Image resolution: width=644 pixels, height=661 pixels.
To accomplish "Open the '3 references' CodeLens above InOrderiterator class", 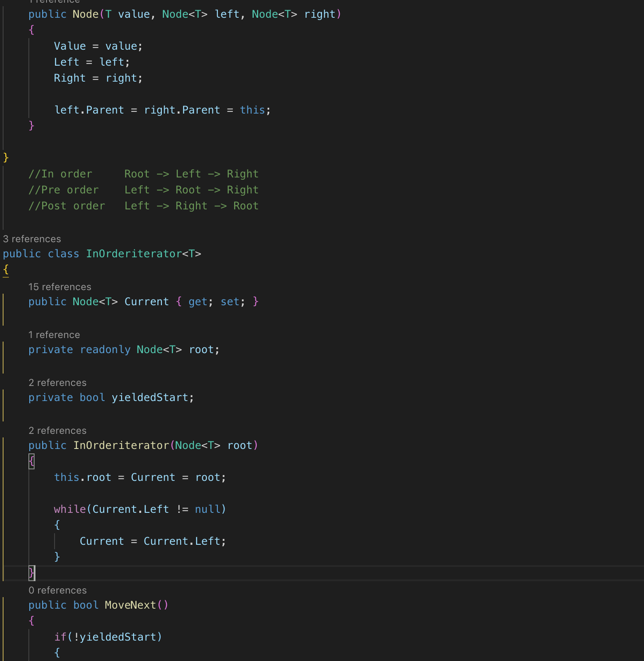I will coord(32,239).
